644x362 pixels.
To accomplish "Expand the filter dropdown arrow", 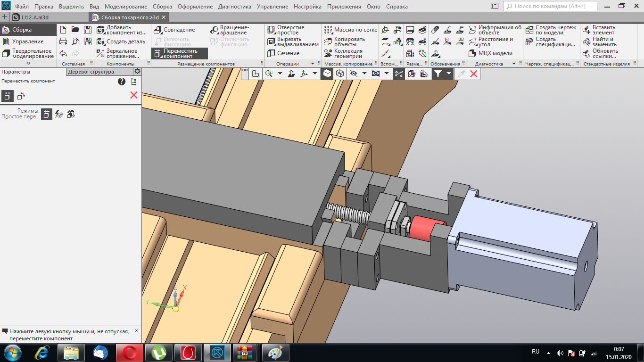I will [x=449, y=74].
